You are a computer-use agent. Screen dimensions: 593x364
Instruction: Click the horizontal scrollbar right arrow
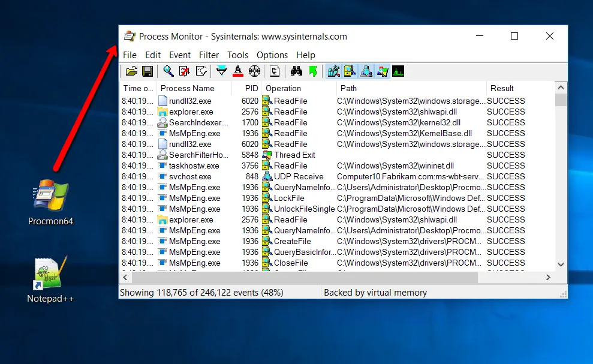click(548, 278)
